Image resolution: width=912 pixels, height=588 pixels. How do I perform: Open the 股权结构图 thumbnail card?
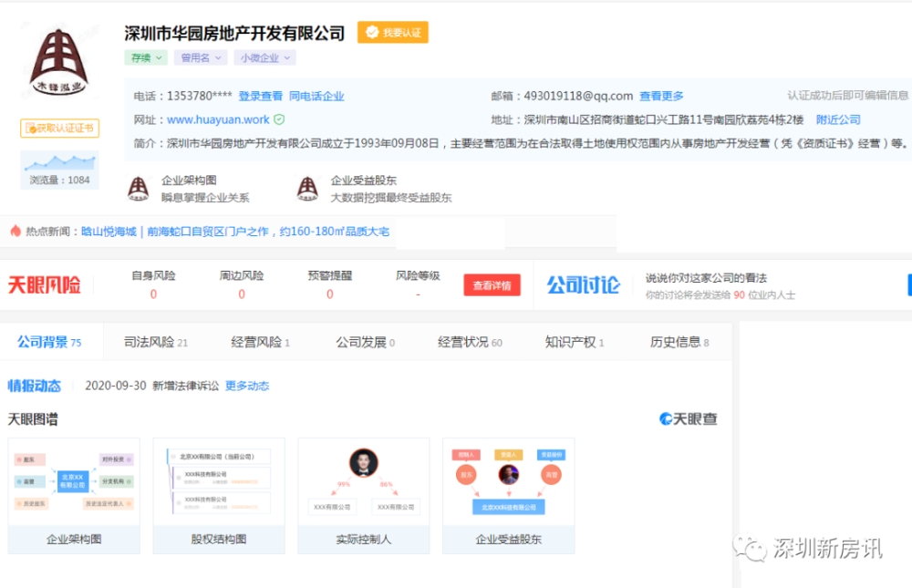pyautogui.click(x=219, y=496)
